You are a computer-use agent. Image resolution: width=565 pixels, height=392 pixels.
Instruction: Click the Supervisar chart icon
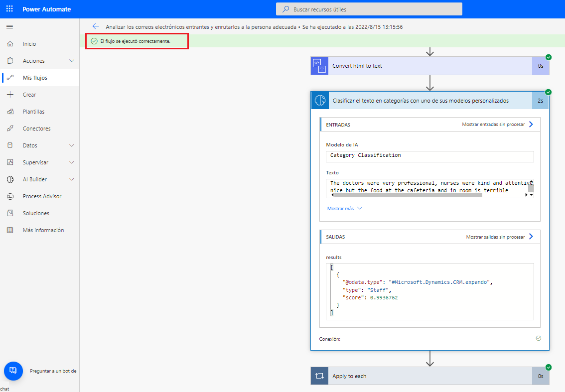[x=10, y=162]
